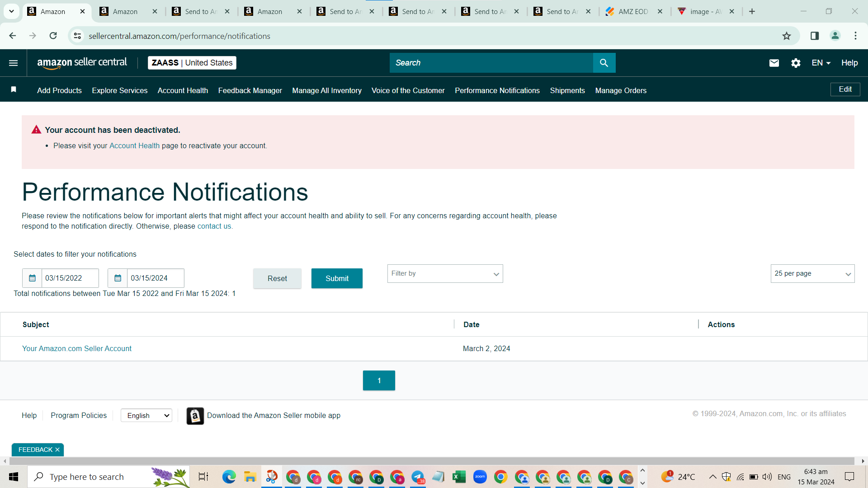The height and width of the screenshot is (488, 868).
Task: Open Manage Orders
Action: coord(621,90)
